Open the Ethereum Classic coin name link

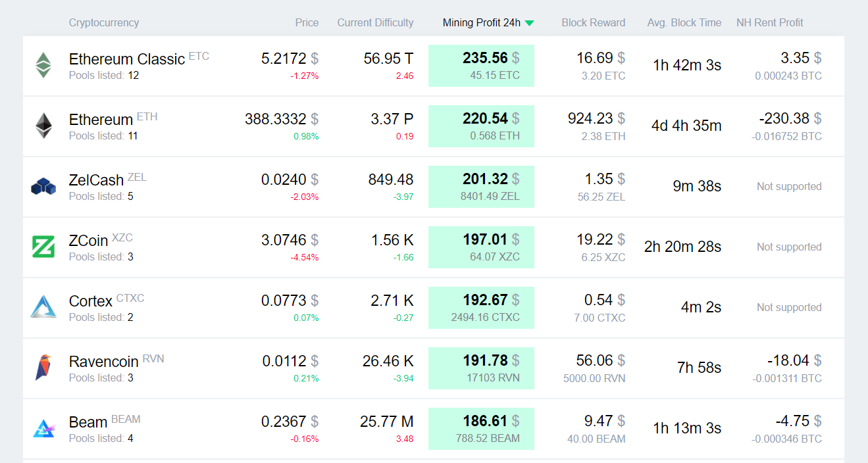tap(126, 59)
